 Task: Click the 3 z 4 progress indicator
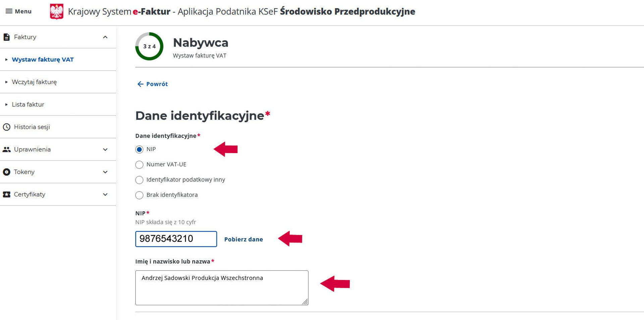click(x=149, y=46)
